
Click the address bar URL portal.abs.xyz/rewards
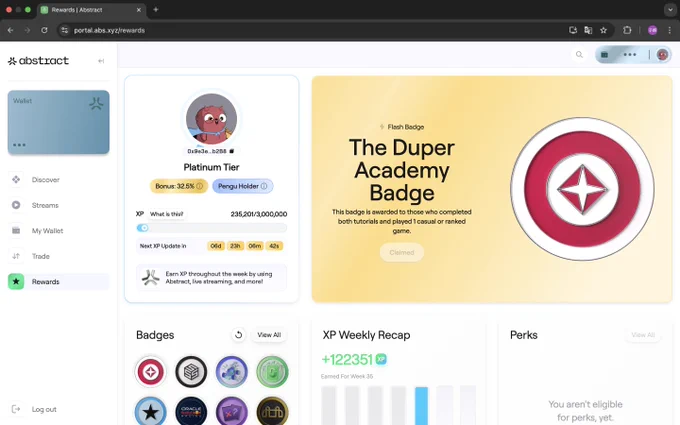(x=109, y=30)
